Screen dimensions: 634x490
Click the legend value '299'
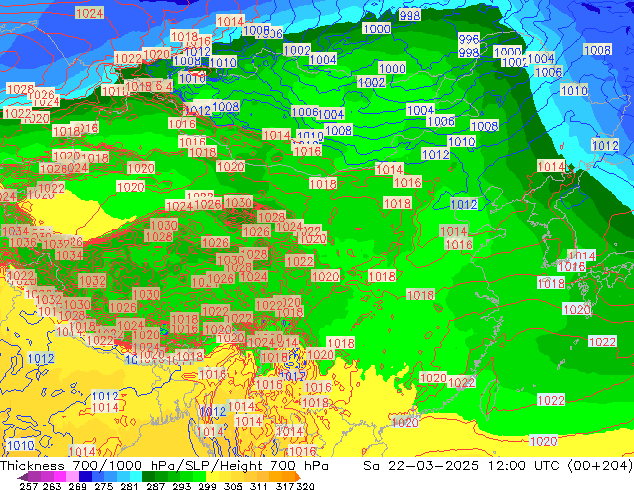pos(207,486)
